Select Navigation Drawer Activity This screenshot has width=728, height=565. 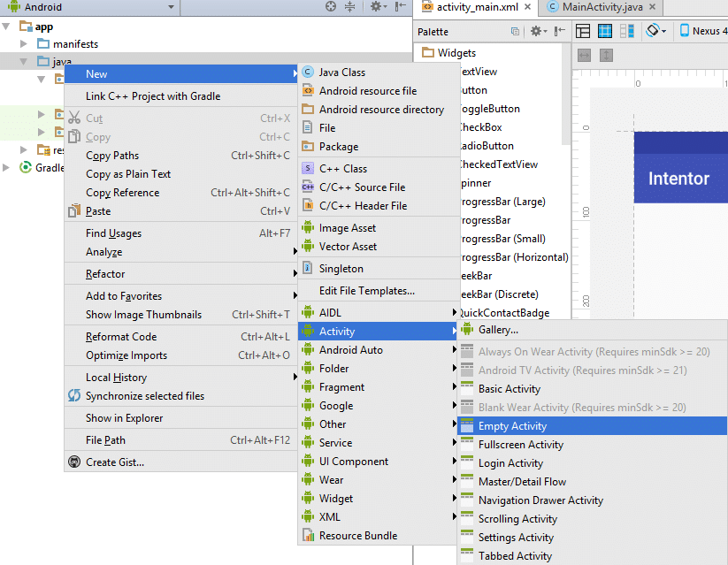[593, 500]
